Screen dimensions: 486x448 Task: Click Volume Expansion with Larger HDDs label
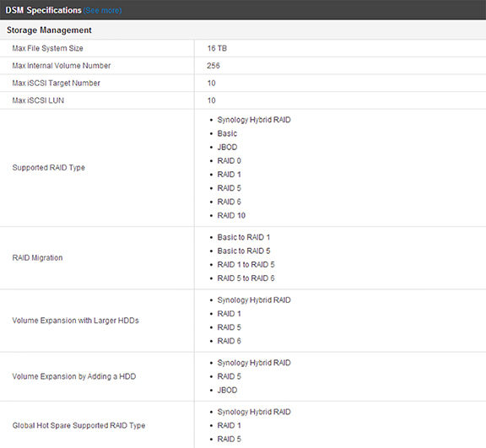click(76, 321)
